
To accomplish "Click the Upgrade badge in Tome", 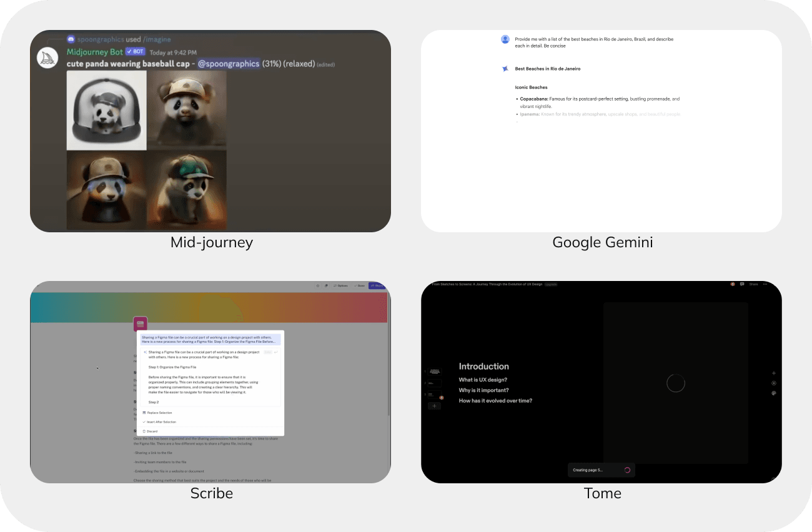I will point(551,284).
